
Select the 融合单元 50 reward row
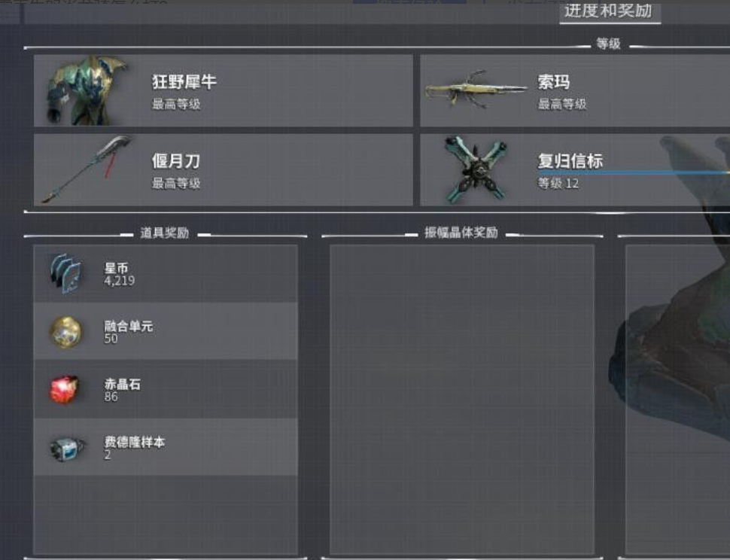pos(166,331)
